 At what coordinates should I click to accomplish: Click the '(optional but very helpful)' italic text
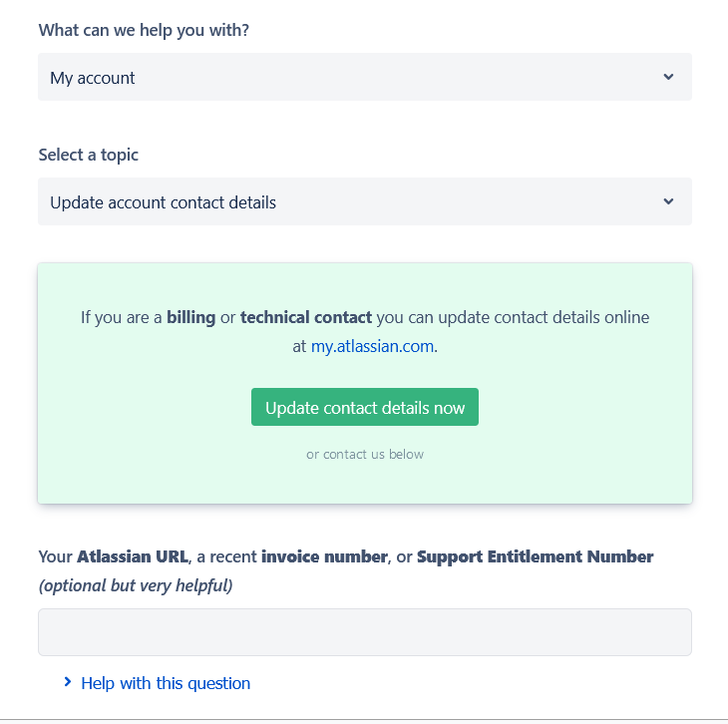coord(136,585)
